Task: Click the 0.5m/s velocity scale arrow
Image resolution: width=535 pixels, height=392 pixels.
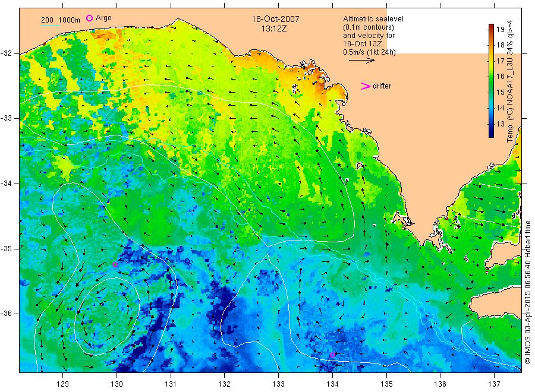Action: [361, 61]
